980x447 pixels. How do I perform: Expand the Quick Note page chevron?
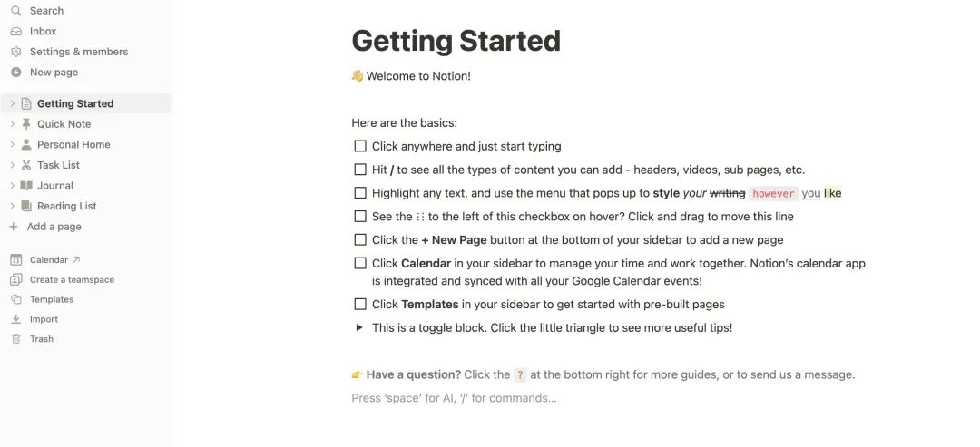pyautogui.click(x=12, y=124)
